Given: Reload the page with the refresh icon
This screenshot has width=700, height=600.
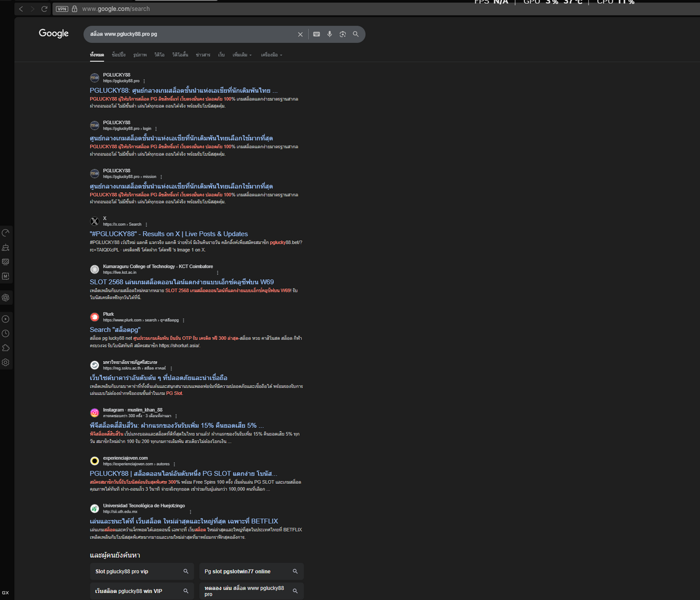Looking at the screenshot, I should coord(44,9).
